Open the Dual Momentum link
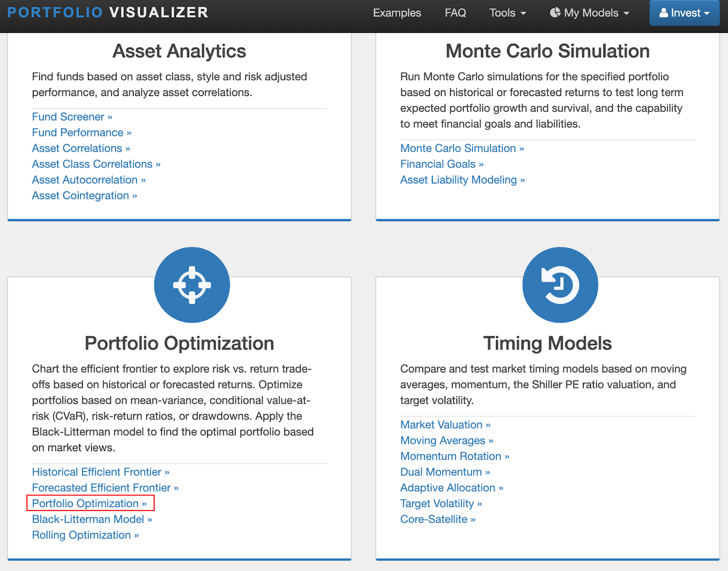Viewport: 728px width, 571px height. click(x=445, y=472)
